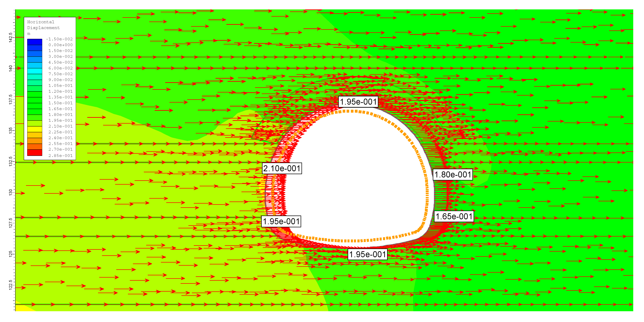The width and height of the screenshot is (644, 322).
Task: Click the 137.5 tick on vertical axis
Action: [10, 99]
